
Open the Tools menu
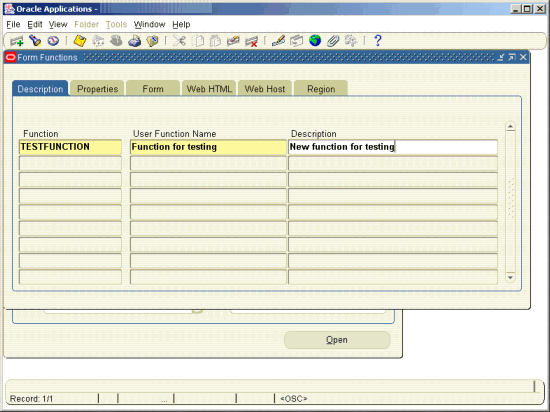tap(116, 25)
